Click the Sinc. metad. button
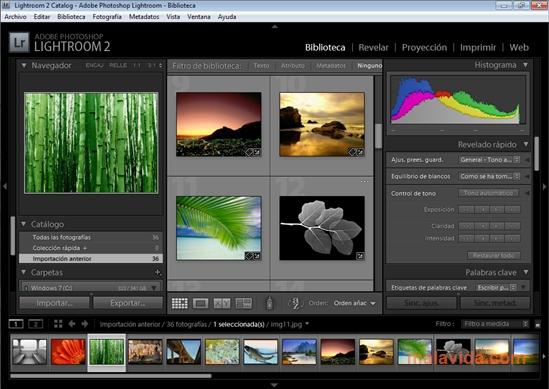 pyautogui.click(x=495, y=303)
